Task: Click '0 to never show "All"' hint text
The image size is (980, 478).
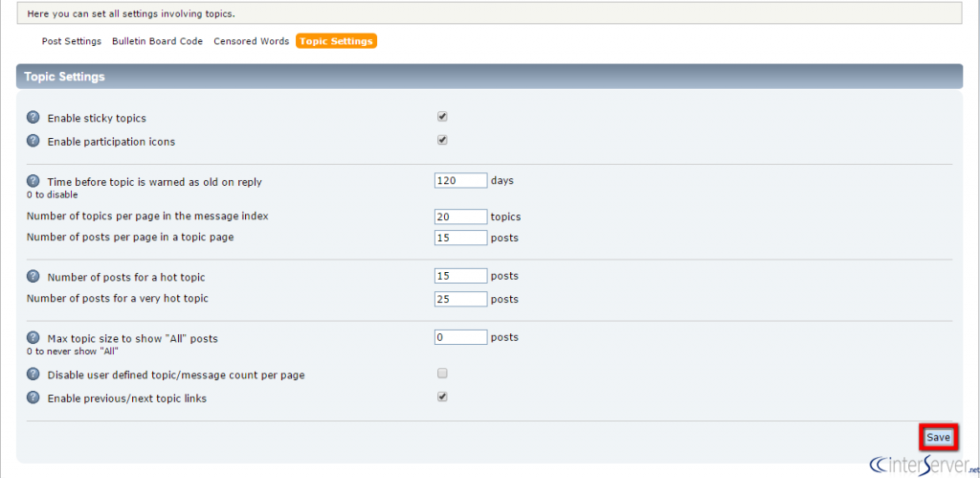Action: tap(73, 351)
